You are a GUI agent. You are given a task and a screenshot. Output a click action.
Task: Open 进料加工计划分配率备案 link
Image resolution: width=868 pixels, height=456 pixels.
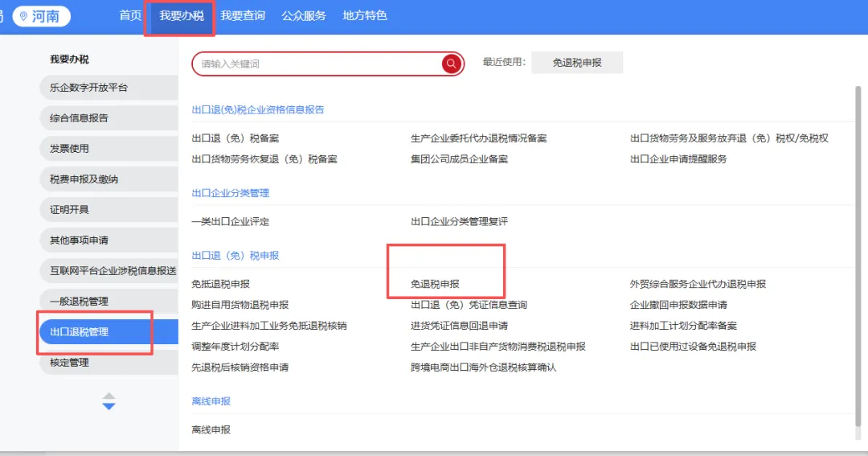click(684, 326)
